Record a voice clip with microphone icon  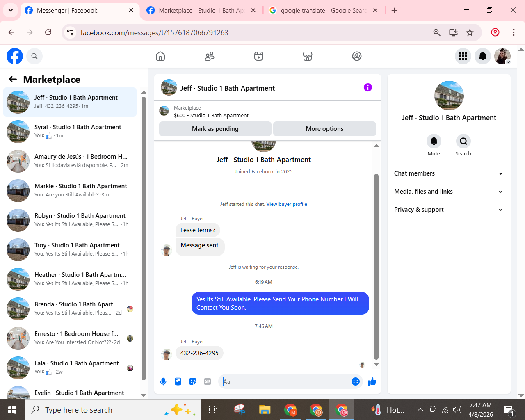click(x=163, y=381)
